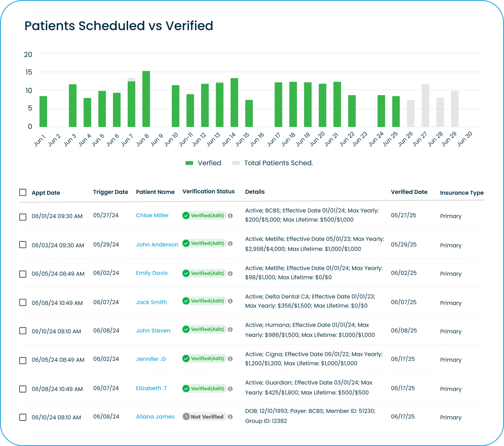Viewport: 504px width, 446px height.
Task: Click the info icon beside Jack Smith's Verified badge
Action: (231, 301)
